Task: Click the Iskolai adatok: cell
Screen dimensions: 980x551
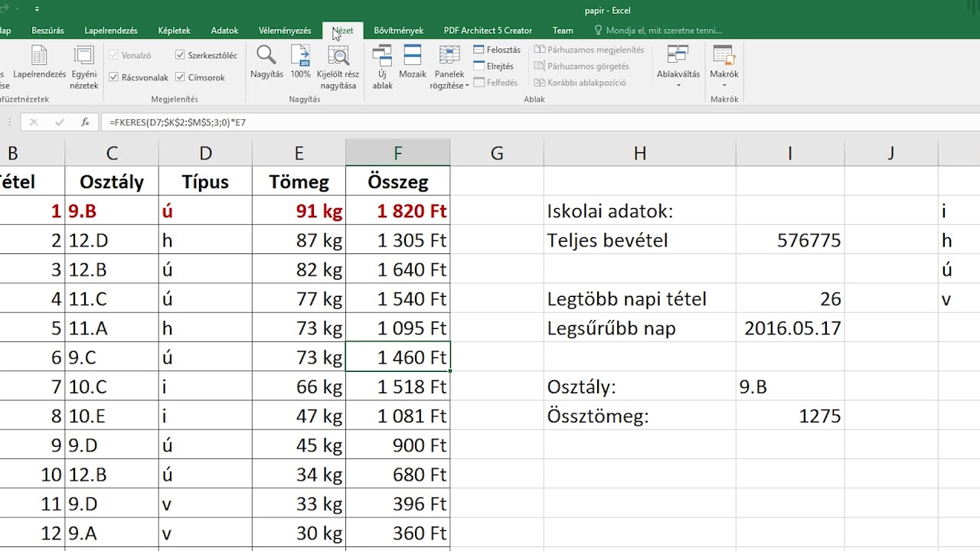Action: [640, 210]
